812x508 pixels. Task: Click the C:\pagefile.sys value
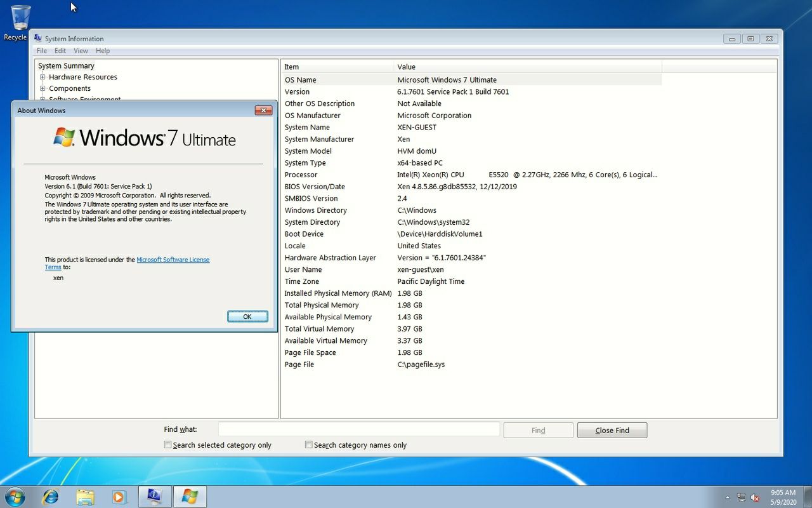(421, 364)
